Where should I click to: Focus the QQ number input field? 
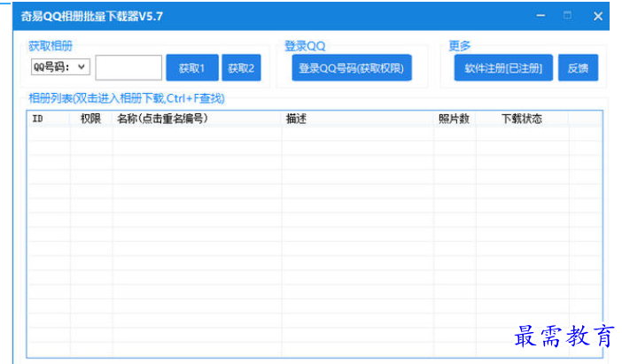click(128, 68)
